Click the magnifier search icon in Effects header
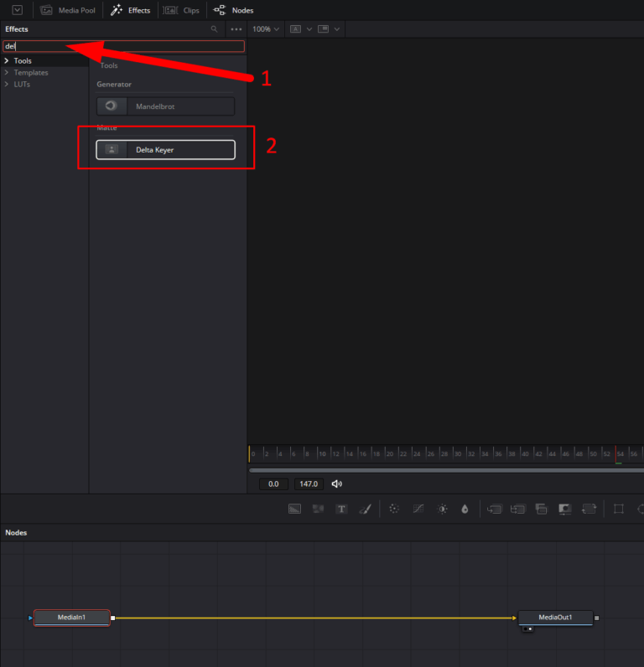This screenshot has width=644, height=667. click(214, 29)
